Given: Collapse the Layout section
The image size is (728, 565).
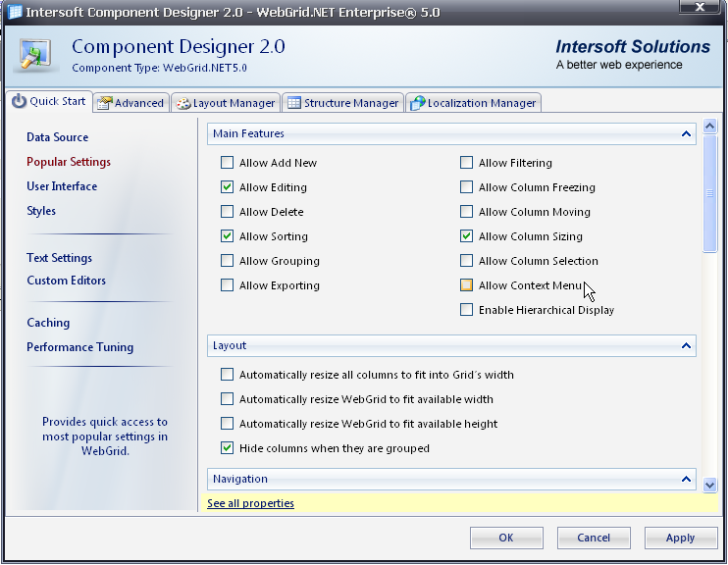Looking at the screenshot, I should coord(686,345).
